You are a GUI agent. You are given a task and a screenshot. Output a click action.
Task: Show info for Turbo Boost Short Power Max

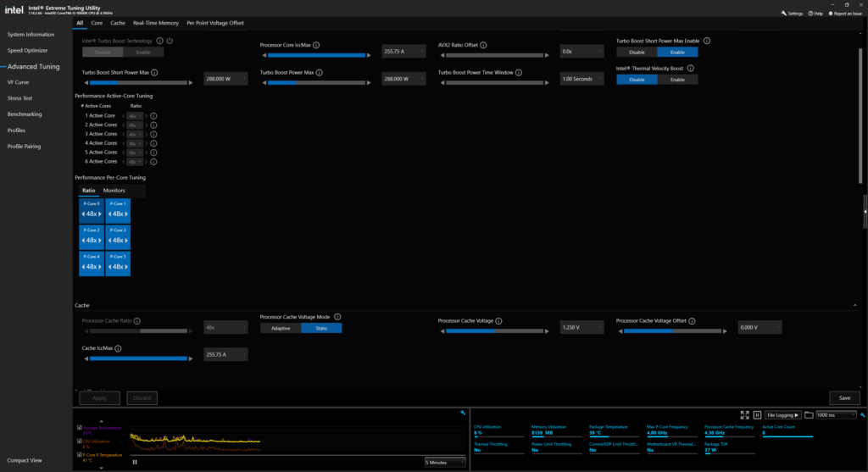154,73
